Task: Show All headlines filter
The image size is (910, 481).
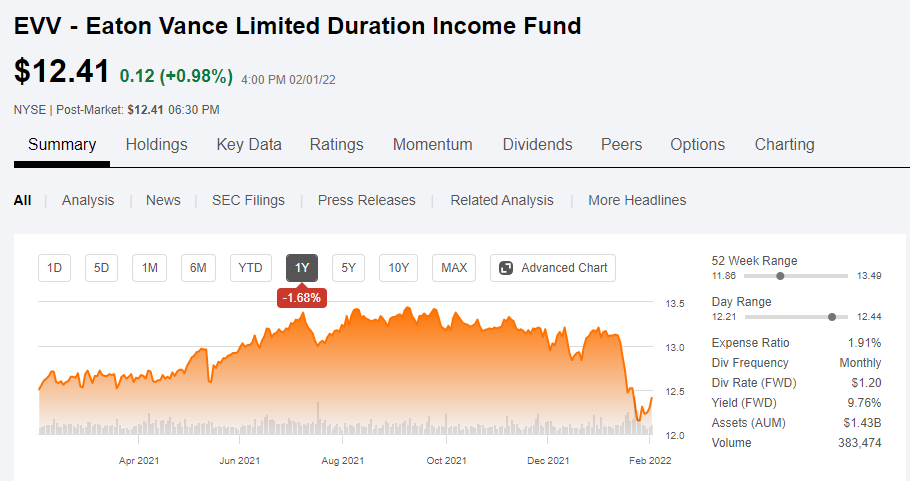Action: (x=23, y=200)
